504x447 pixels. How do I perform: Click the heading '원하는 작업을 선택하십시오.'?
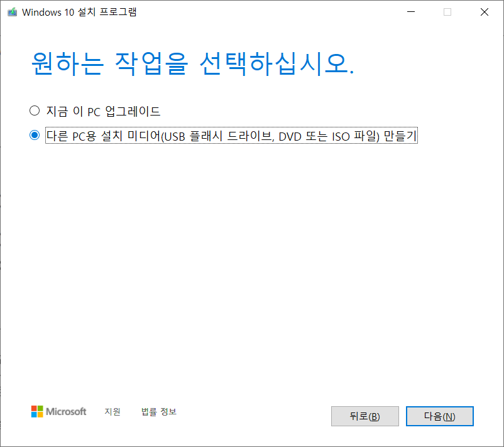pyautogui.click(x=192, y=63)
